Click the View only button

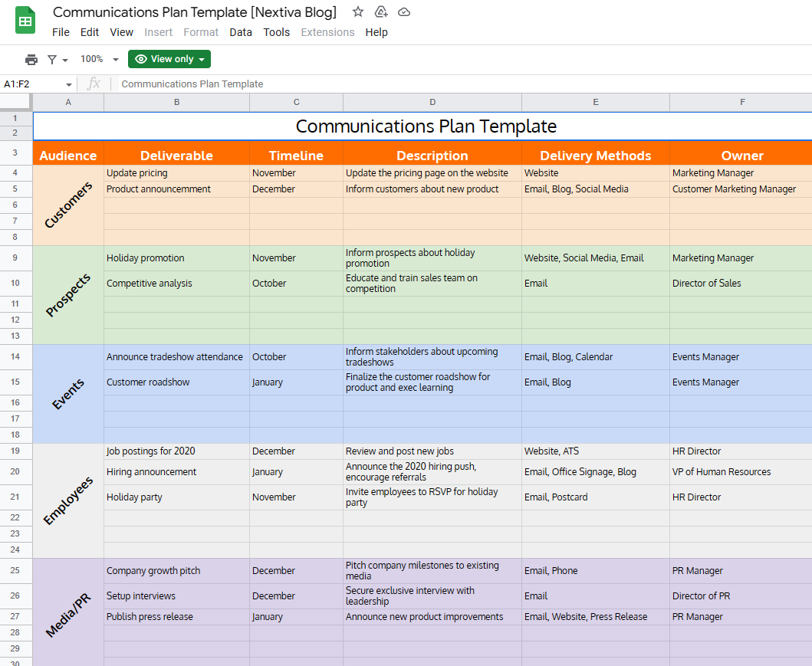point(164,59)
